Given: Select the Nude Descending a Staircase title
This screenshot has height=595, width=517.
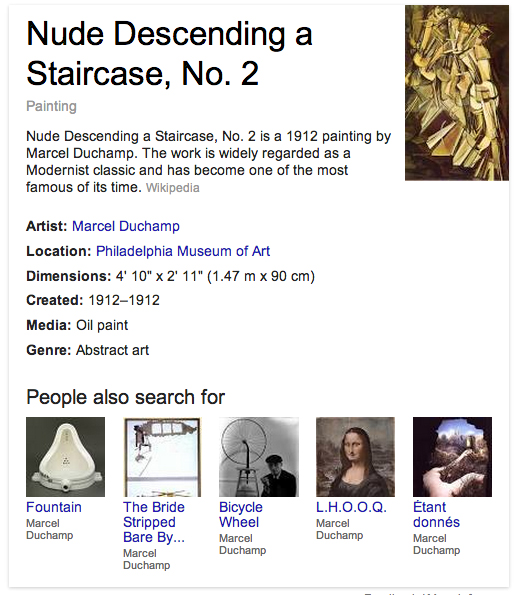Looking at the screenshot, I should point(169,54).
